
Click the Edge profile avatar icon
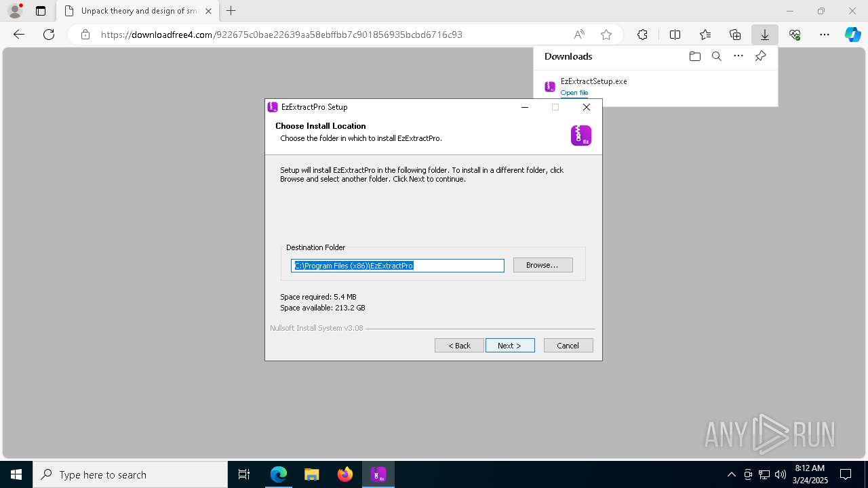[14, 11]
